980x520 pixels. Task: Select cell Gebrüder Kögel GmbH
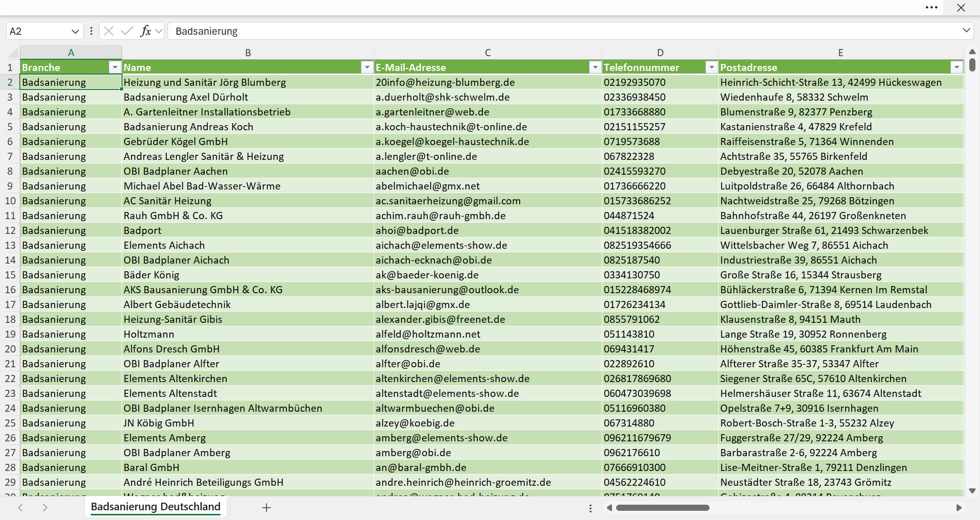tap(248, 141)
